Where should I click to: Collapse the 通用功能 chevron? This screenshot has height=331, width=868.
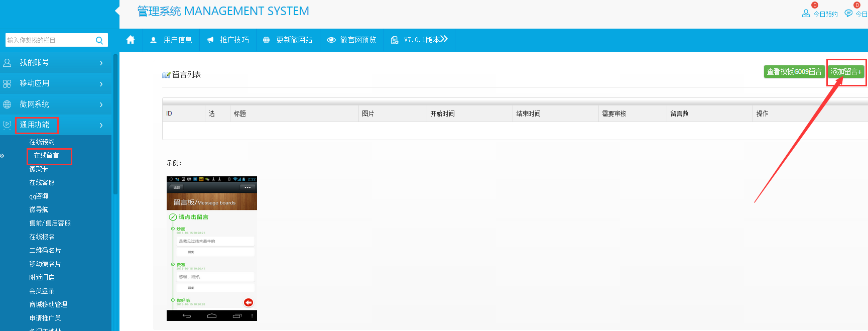pyautogui.click(x=101, y=125)
